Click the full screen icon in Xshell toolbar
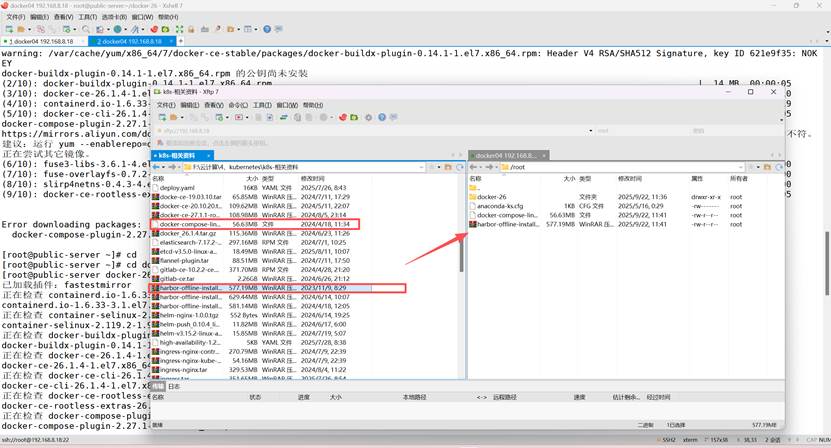Image resolution: width=831 pixels, height=448 pixels. click(x=179, y=29)
